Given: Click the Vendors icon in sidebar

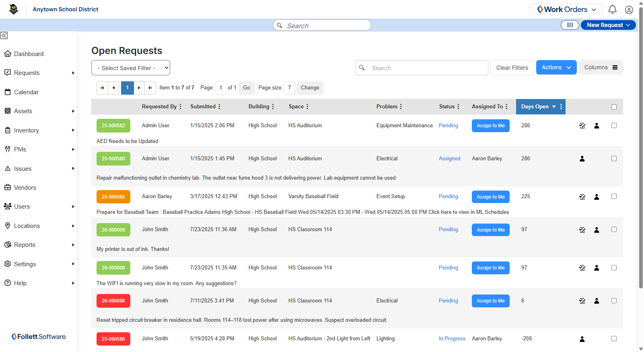Looking at the screenshot, I should click(x=8, y=187).
